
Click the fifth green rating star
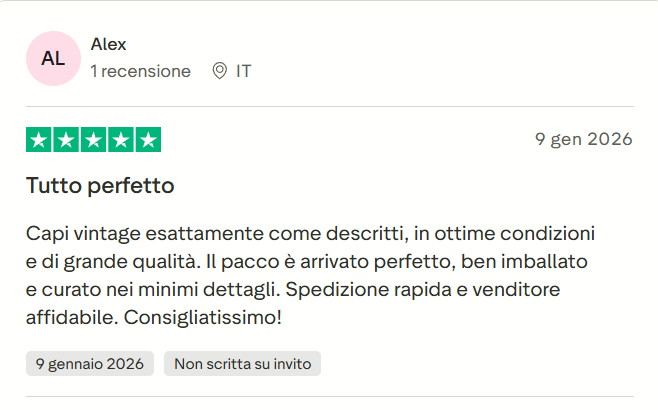147,140
